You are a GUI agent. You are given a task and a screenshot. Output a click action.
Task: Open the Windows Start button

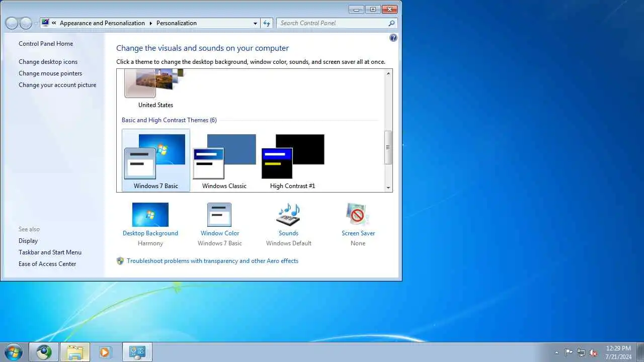pos(14,352)
